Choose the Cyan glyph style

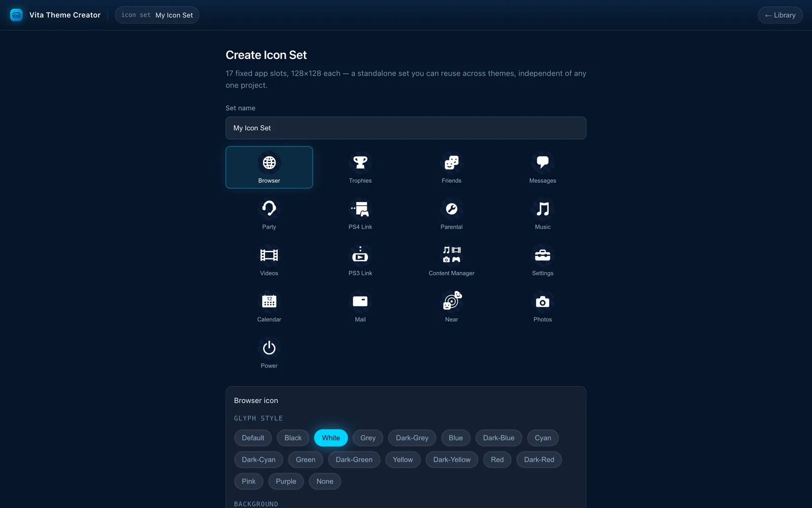[543, 438]
